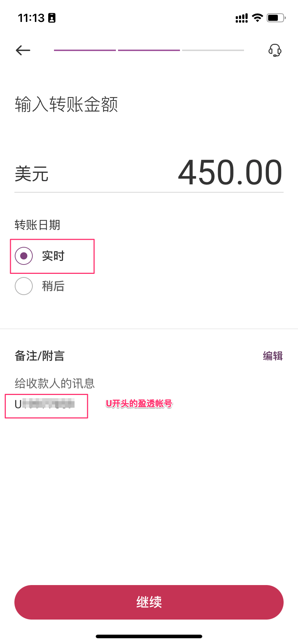Open customer support via headset icon
Viewport: 298px width, 644px height.
275,50
